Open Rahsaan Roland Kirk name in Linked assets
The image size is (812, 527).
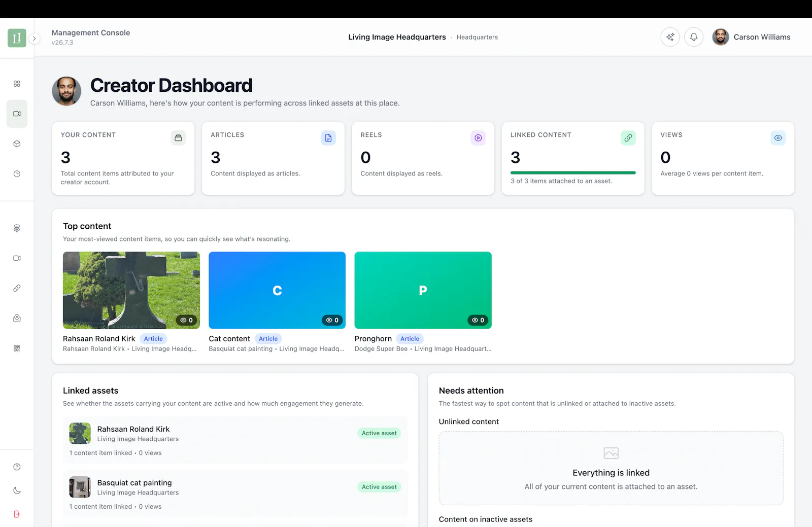tap(133, 429)
